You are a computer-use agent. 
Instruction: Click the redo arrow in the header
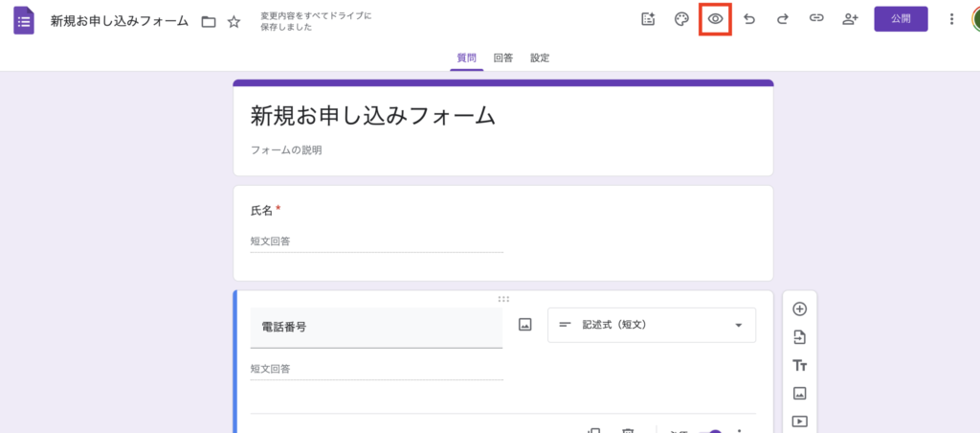click(783, 19)
